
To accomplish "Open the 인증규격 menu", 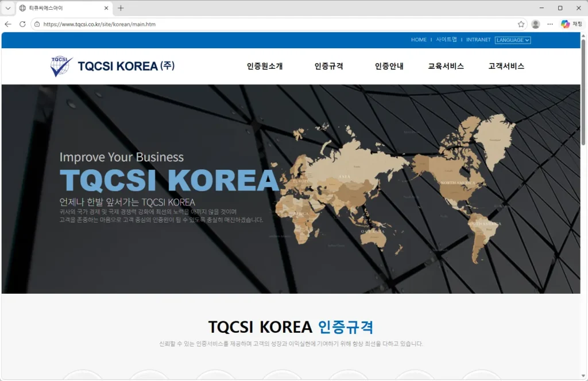I will click(x=328, y=66).
